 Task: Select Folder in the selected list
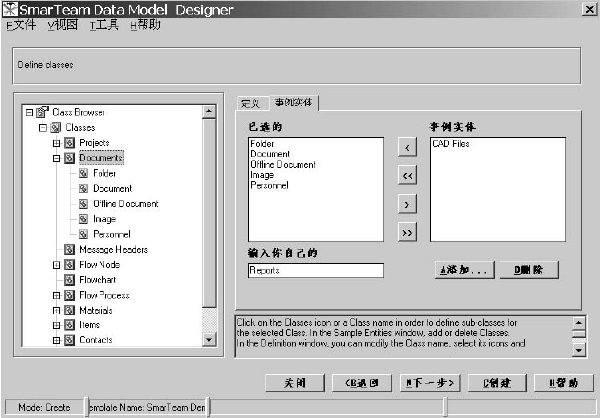(x=262, y=144)
